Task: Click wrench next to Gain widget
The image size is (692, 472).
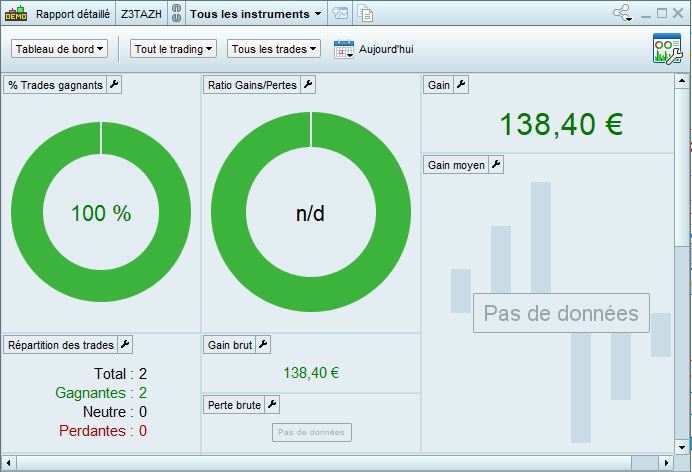Action: coord(461,84)
